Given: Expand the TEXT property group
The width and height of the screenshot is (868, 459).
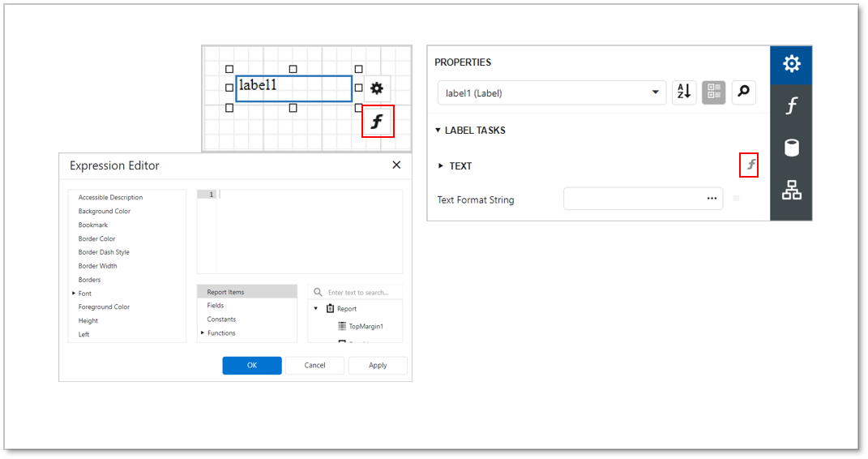Looking at the screenshot, I should (x=441, y=166).
